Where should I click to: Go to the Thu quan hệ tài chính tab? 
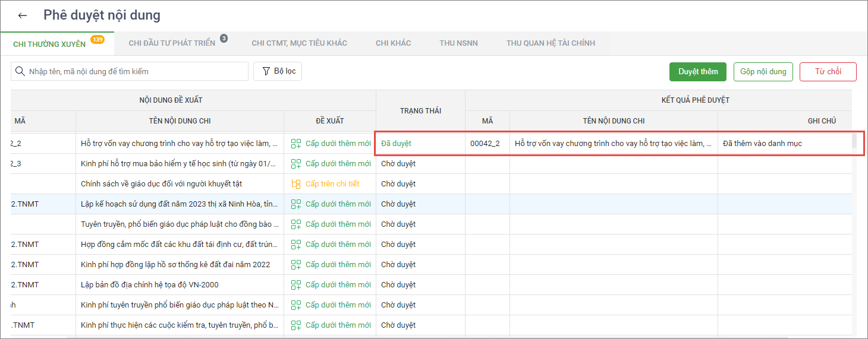tap(551, 43)
